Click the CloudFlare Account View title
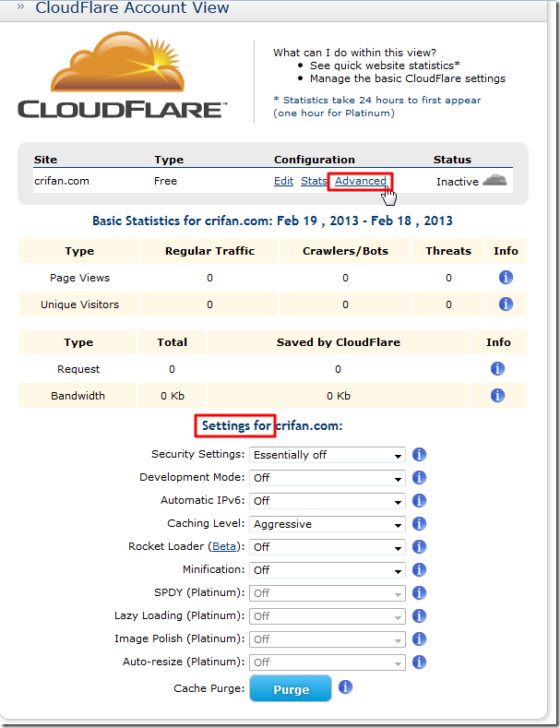 (132, 7)
